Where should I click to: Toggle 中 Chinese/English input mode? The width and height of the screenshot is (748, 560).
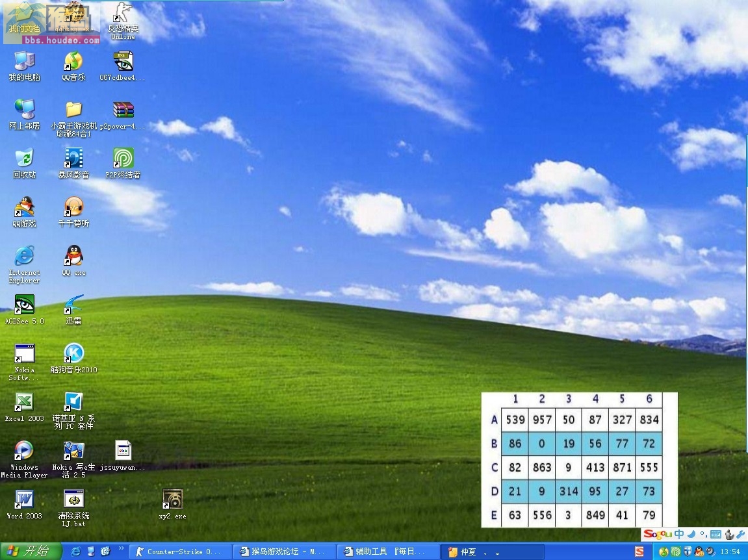pyautogui.click(x=679, y=534)
